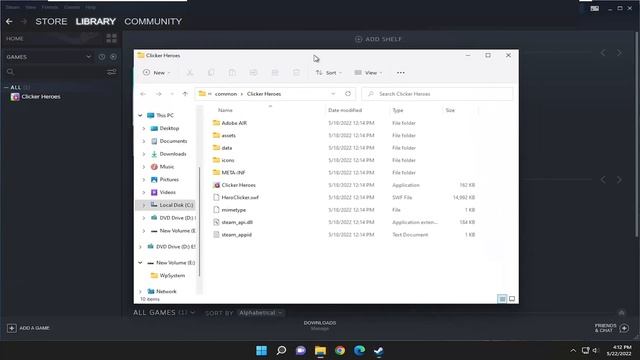Click ADD A GAME in Steam
The width and height of the screenshot is (640, 360).
(29, 328)
